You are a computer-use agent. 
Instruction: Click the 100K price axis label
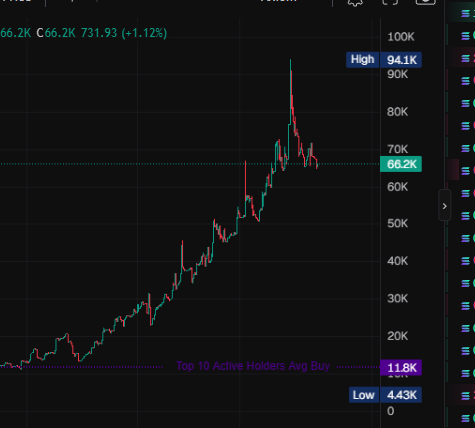[x=401, y=37]
